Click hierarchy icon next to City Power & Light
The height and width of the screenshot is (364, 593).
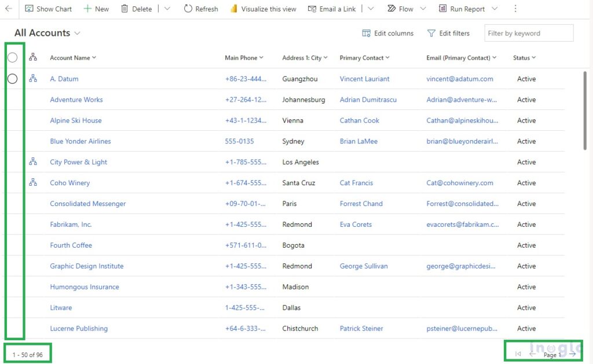(33, 162)
